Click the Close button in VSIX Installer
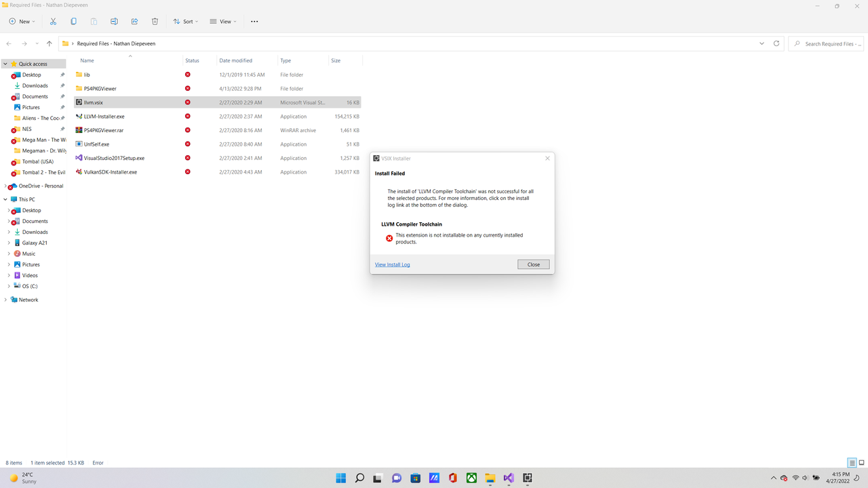Viewport: 868px width, 488px height. pyautogui.click(x=534, y=264)
